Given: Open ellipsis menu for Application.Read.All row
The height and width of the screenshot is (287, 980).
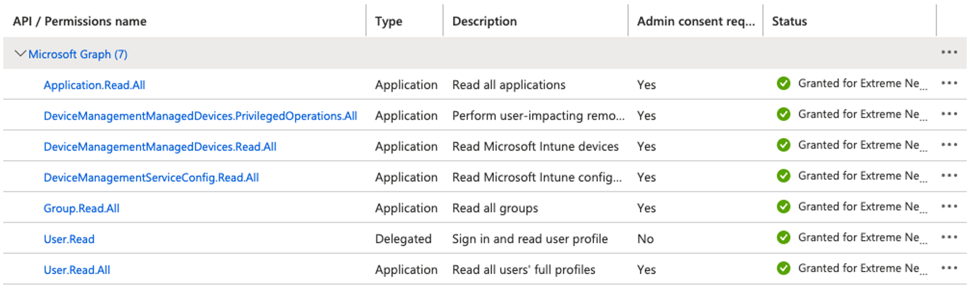Looking at the screenshot, I should [x=949, y=83].
